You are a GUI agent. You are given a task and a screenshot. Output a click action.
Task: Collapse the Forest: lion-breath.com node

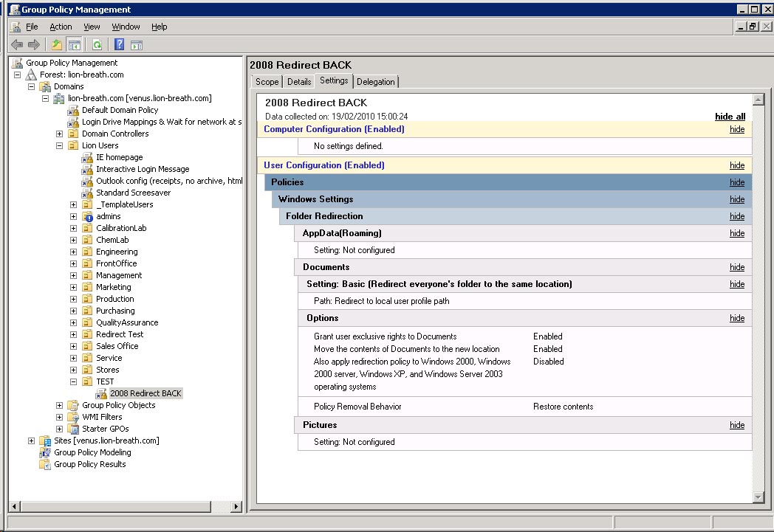click(17, 75)
